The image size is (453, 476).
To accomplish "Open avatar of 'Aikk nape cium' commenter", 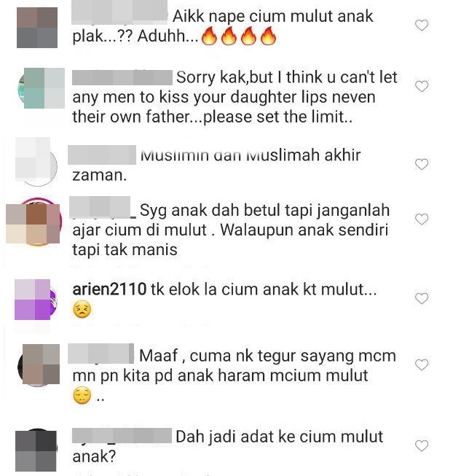I will click(x=37, y=28).
